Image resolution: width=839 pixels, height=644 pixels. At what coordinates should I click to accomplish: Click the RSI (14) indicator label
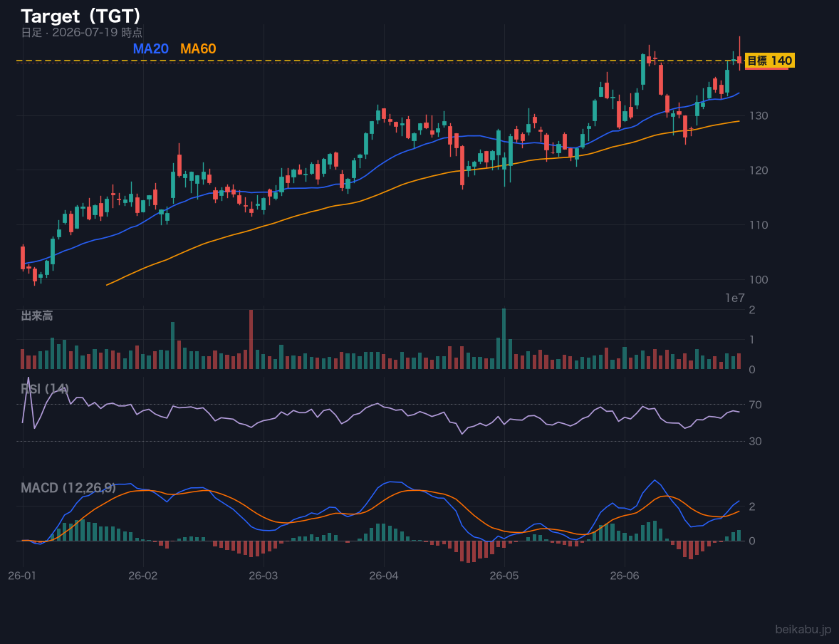pos(45,389)
